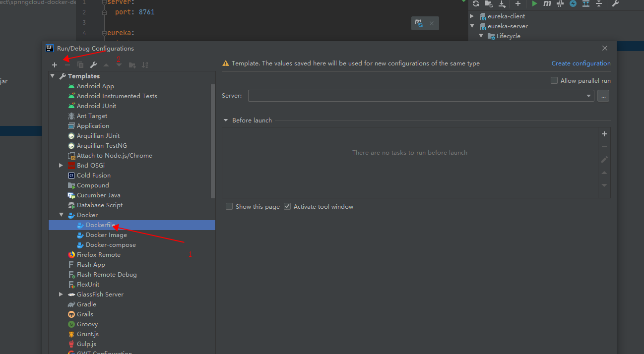Uncheck the Activate tool window checkbox
Screen dimensions: 644x354
(x=287, y=206)
